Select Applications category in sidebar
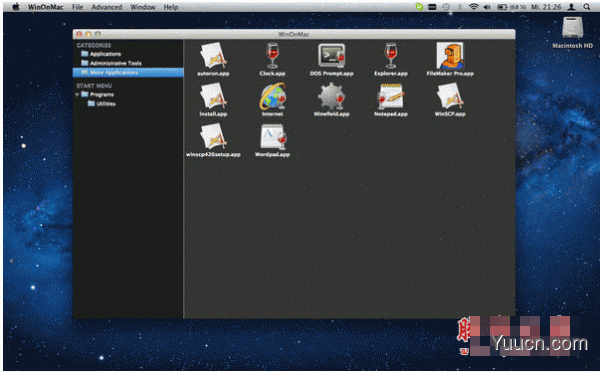The width and height of the screenshot is (600, 372). 101,54
